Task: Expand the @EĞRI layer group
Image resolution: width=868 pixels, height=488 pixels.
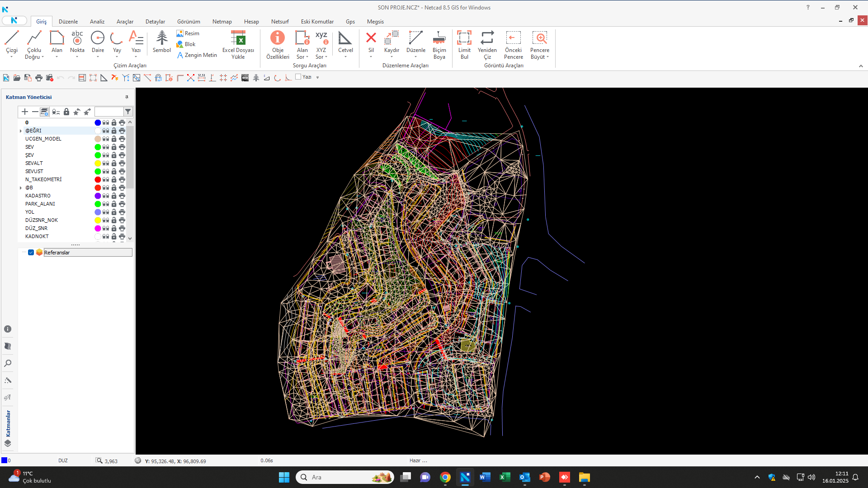Action: [21, 131]
